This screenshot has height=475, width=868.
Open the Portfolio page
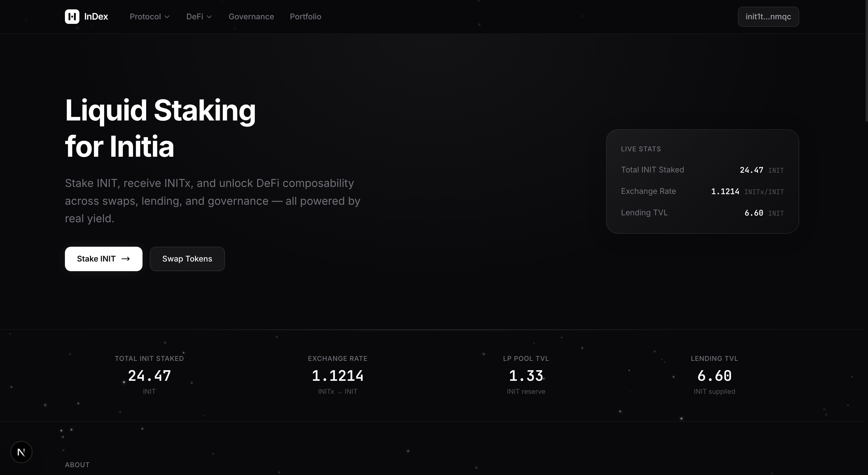point(306,17)
